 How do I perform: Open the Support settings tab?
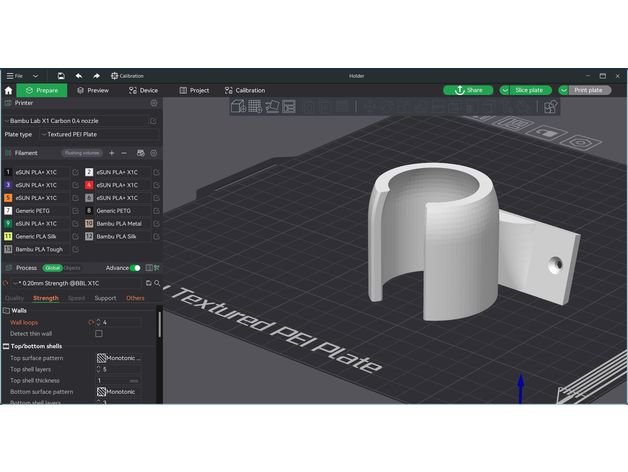click(x=105, y=298)
